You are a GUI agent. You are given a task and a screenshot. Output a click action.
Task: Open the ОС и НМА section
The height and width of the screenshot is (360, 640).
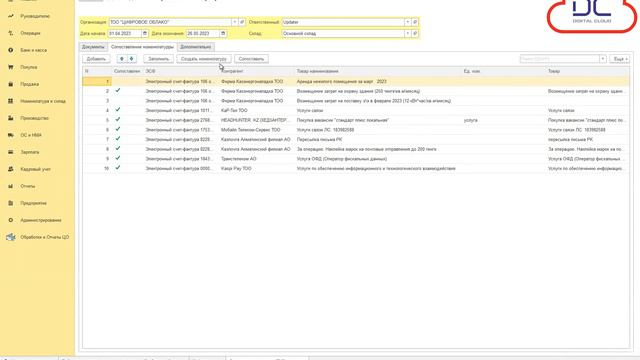tap(31, 135)
